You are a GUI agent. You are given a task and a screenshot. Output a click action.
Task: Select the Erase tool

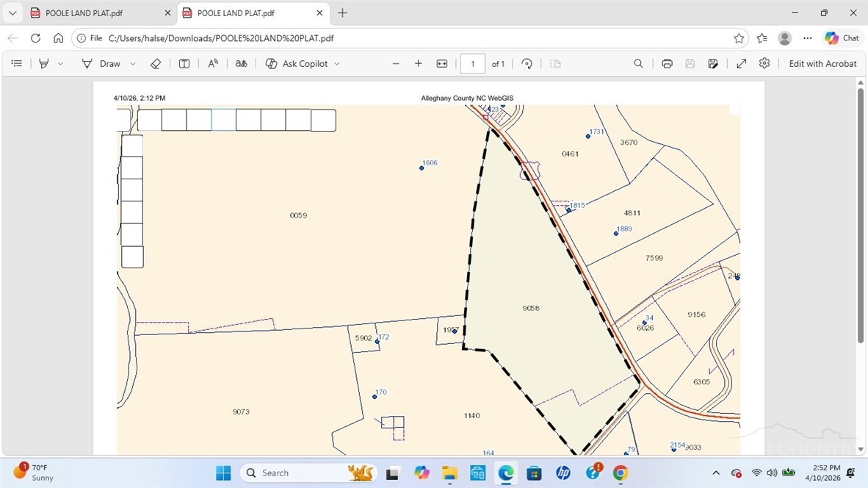[155, 64]
